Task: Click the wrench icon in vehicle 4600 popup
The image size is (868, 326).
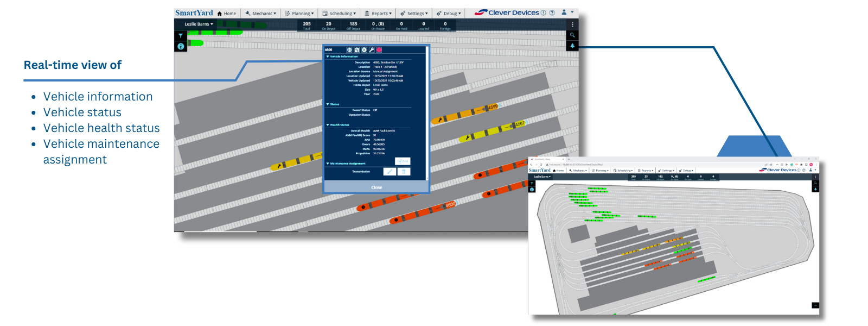Action: [x=372, y=50]
